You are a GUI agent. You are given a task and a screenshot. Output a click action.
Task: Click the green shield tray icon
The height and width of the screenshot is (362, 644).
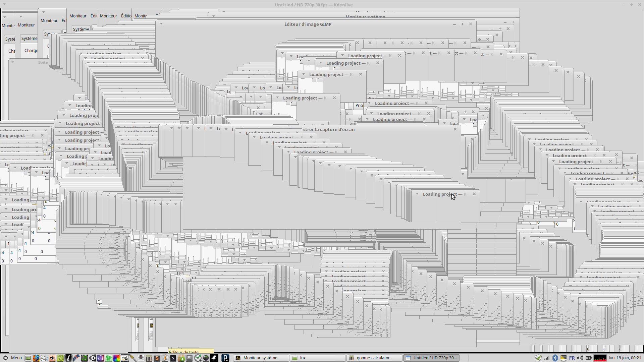(x=538, y=358)
